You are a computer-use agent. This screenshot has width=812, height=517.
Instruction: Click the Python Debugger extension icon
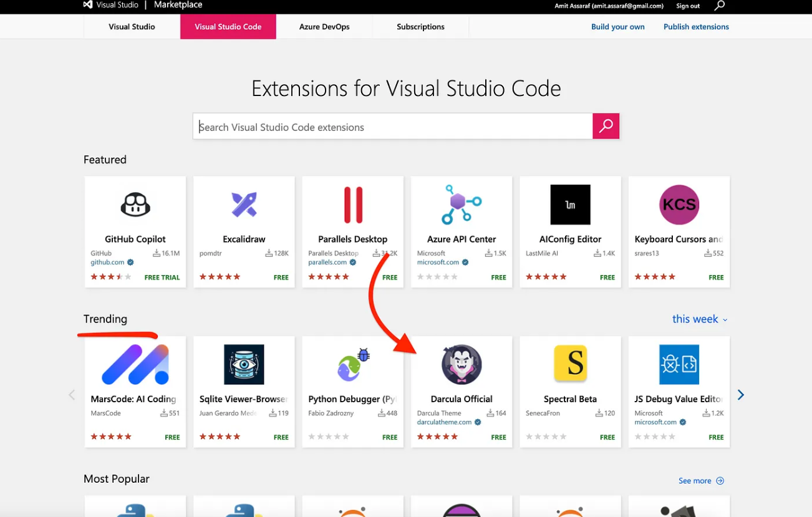(x=353, y=364)
